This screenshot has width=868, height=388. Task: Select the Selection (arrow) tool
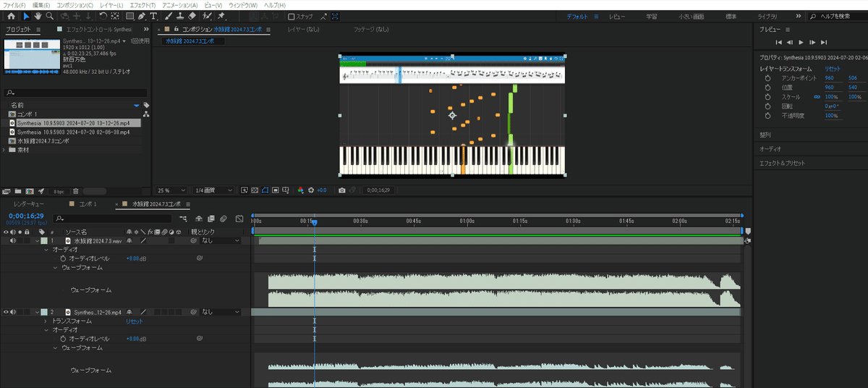[26, 15]
